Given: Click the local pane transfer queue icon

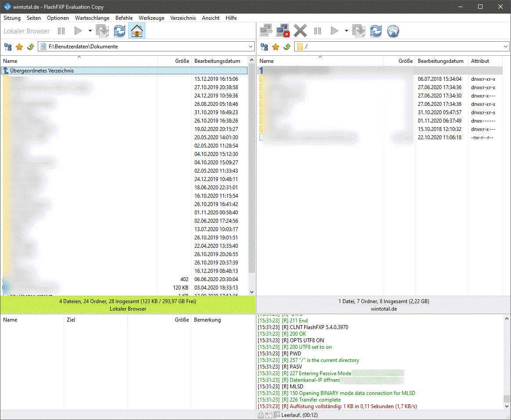Looking at the screenshot, I should click(x=102, y=31).
